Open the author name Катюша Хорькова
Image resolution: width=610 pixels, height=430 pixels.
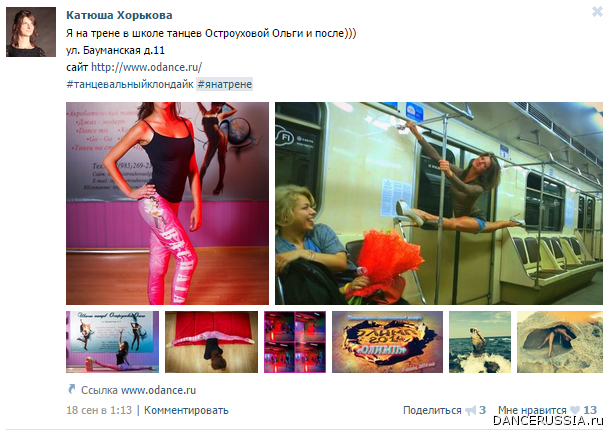tap(119, 15)
